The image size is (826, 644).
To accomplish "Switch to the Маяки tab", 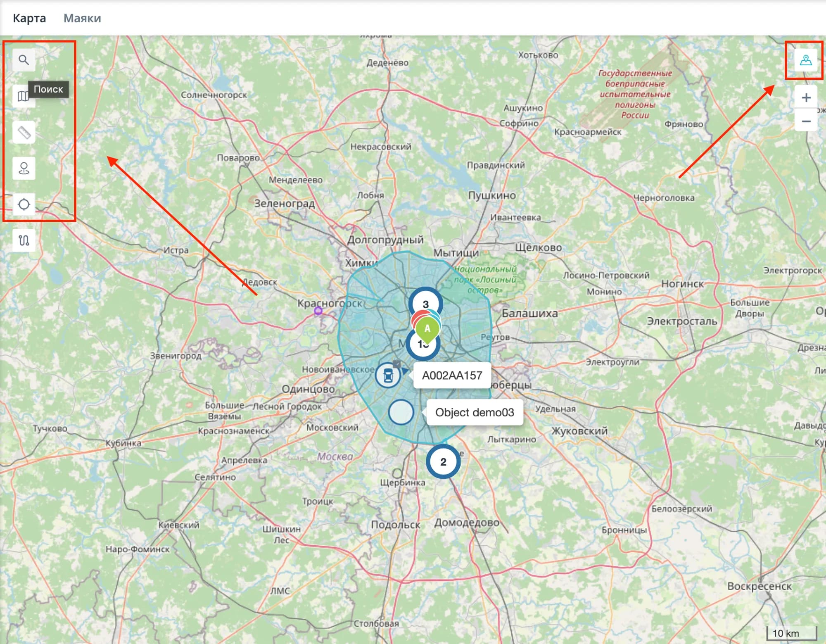I will click(x=82, y=18).
